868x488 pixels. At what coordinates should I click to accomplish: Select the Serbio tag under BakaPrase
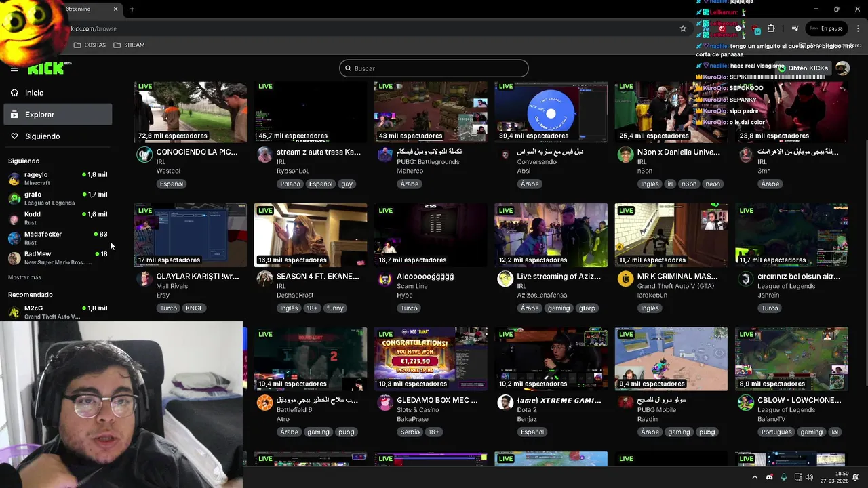(x=409, y=432)
